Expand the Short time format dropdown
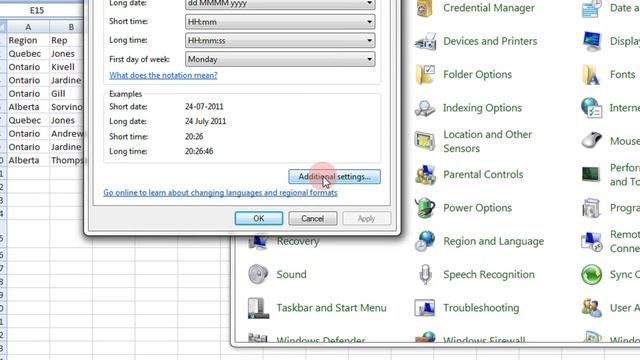The width and height of the screenshot is (640, 360). coord(280,22)
